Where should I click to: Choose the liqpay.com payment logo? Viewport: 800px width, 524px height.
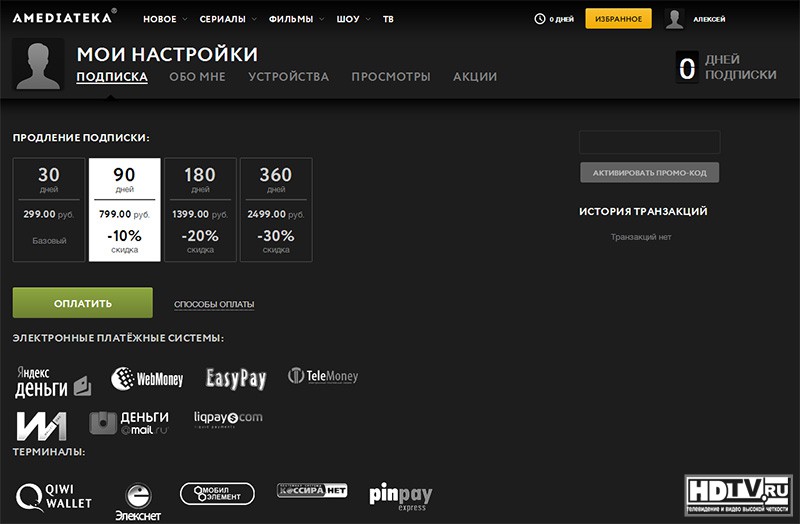228,418
